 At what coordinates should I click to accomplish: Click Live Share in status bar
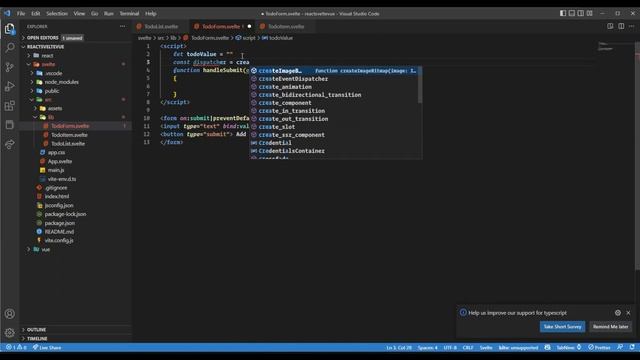pos(47,347)
